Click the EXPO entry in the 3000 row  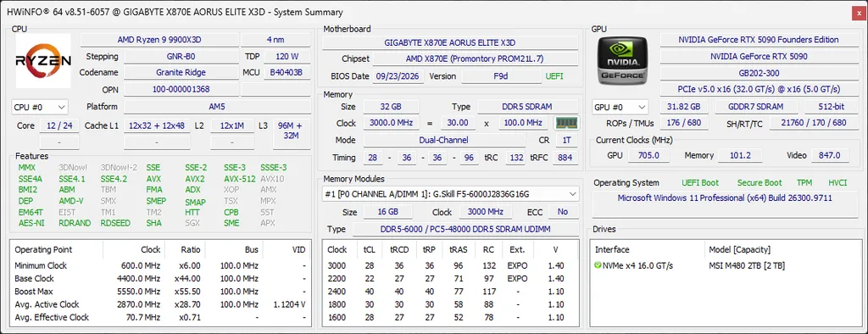(517, 266)
